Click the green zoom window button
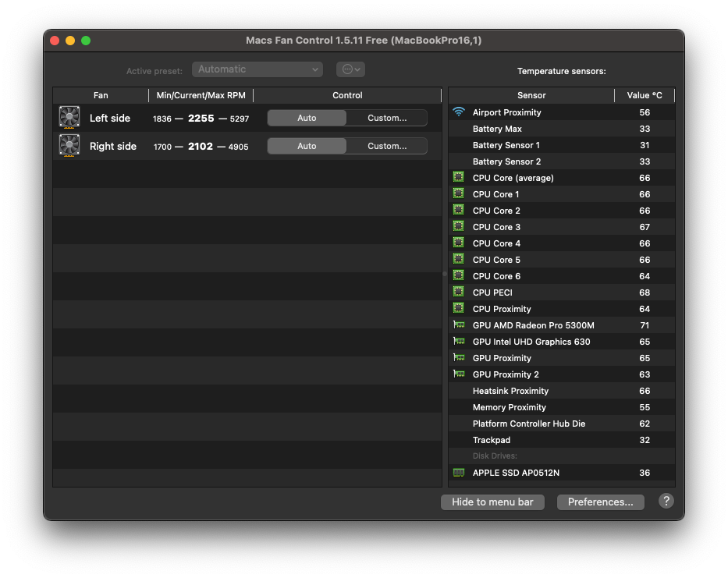The width and height of the screenshot is (728, 578). pos(86,41)
